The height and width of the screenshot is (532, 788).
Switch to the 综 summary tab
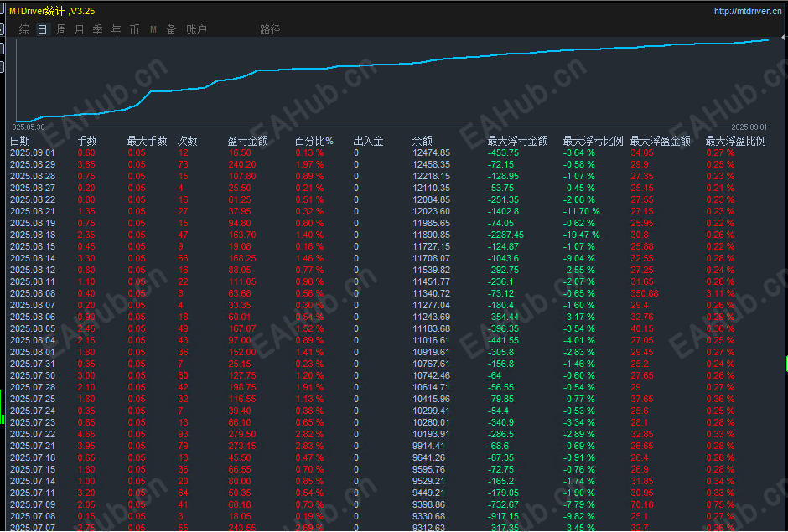coord(23,29)
